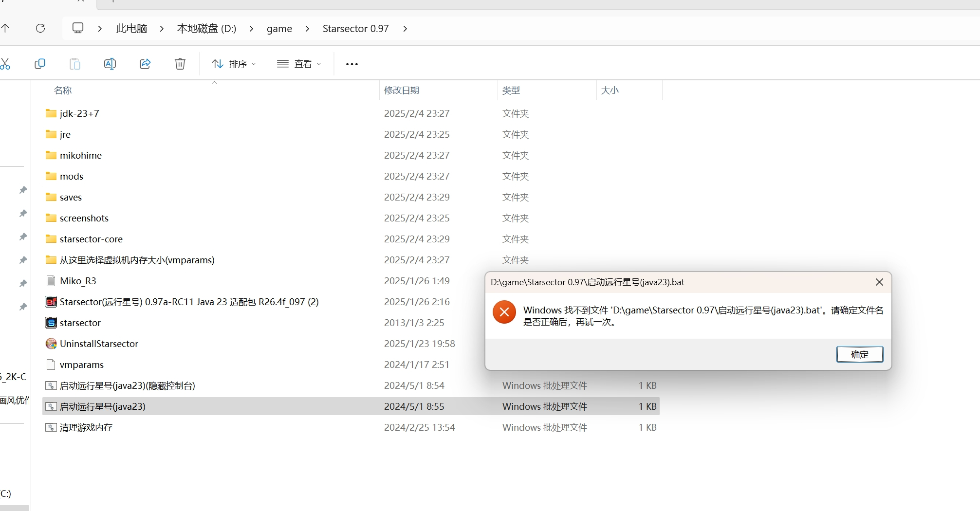Screen dimensions: 980x511
Task: Expand chevron after game breadcrumb
Action: (x=307, y=29)
